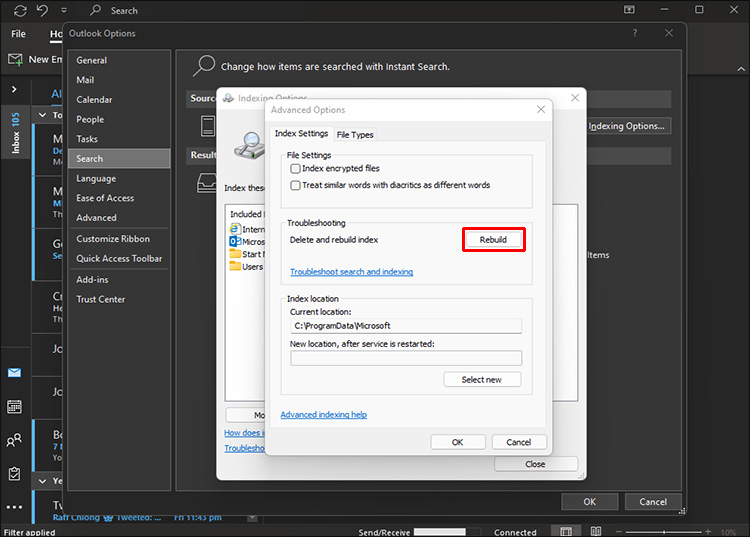Collapse the ribbon with the chevron
750x537 pixels.
741,69
